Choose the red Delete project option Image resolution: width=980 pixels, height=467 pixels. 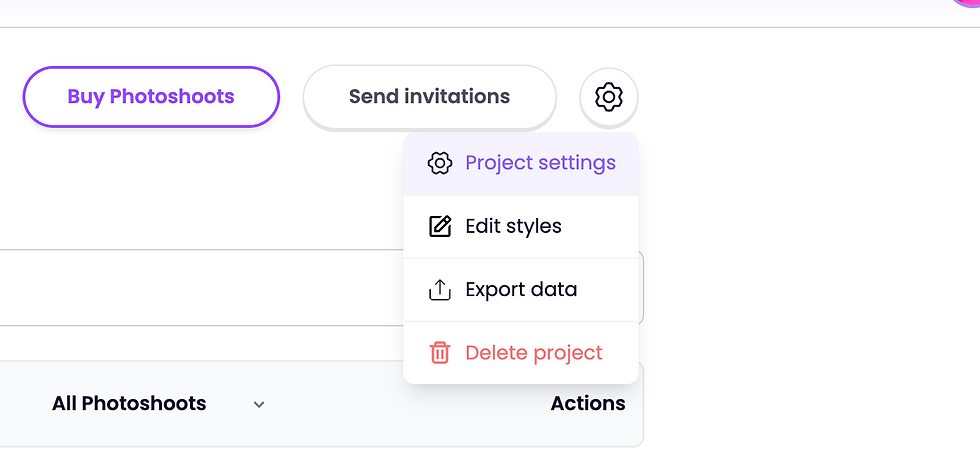coord(520,353)
